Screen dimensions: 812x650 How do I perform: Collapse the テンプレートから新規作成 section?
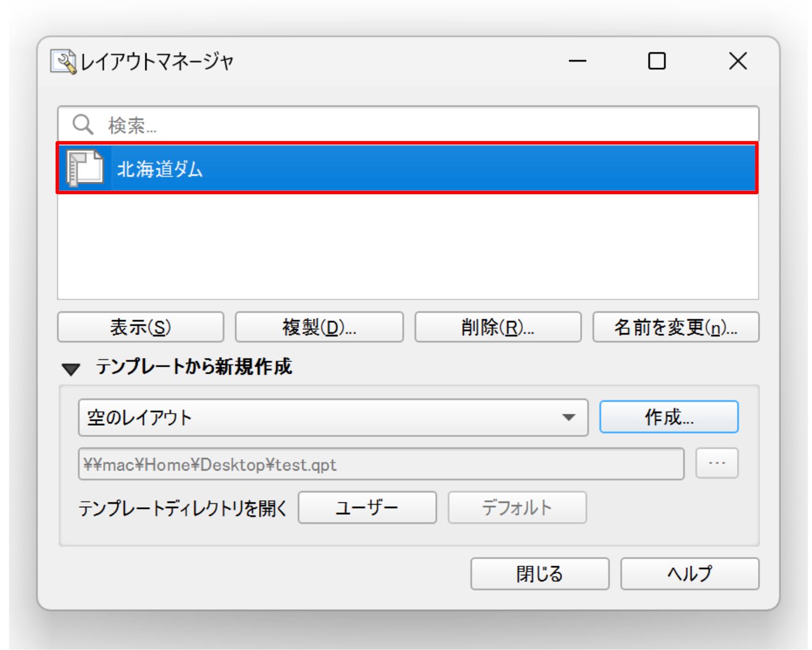(x=71, y=369)
